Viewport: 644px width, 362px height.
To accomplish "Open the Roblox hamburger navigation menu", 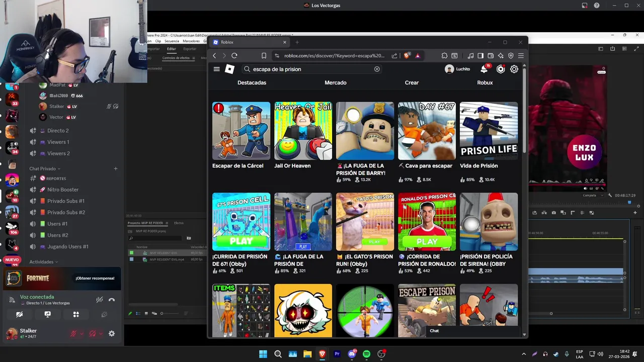I will [x=217, y=69].
